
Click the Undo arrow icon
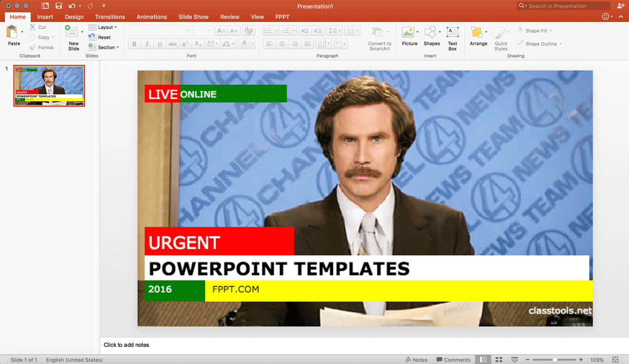[72, 6]
